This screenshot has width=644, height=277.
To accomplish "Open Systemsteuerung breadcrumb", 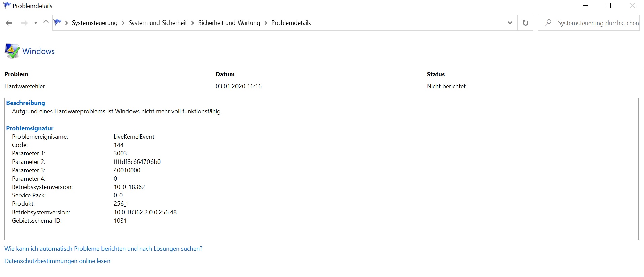I will (94, 23).
